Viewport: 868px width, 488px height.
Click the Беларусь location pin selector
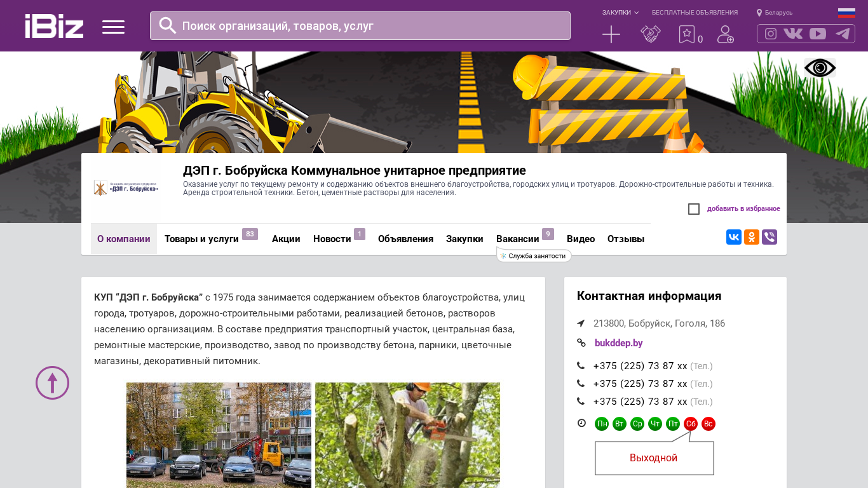click(775, 13)
